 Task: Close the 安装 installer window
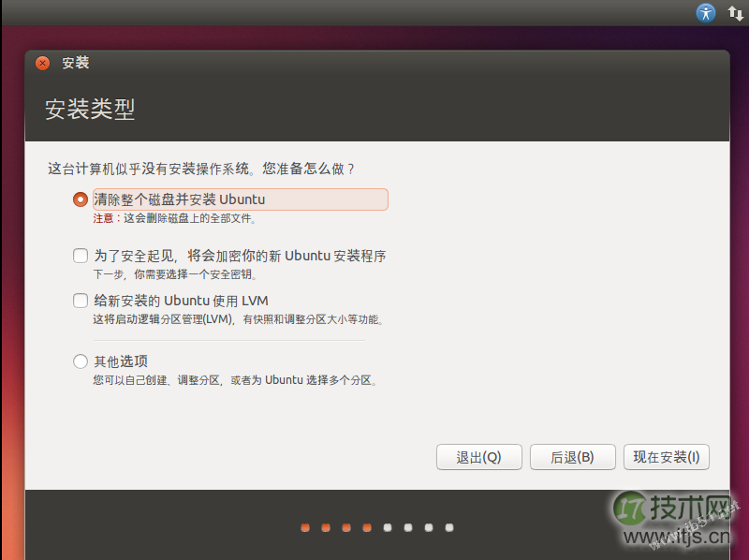pos(42,63)
